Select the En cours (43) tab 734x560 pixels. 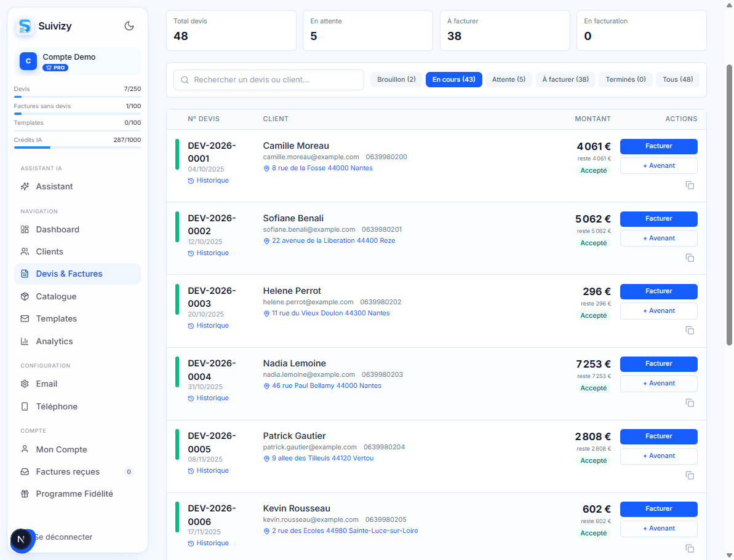pos(453,79)
